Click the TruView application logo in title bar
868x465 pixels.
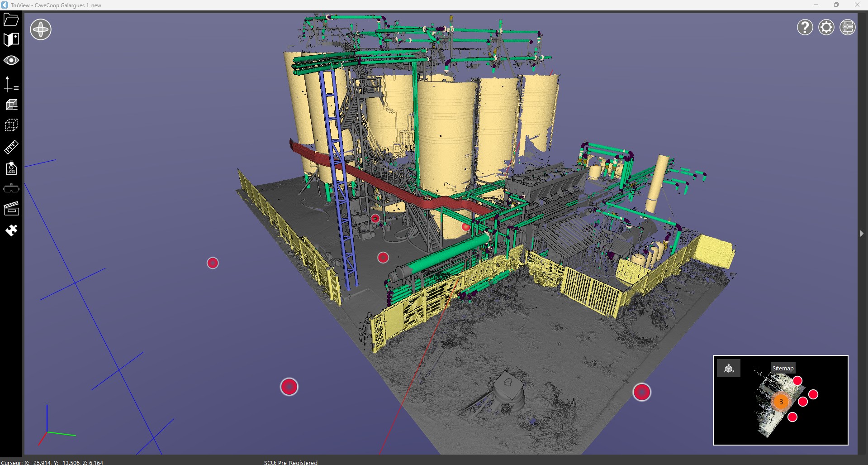(x=5, y=5)
